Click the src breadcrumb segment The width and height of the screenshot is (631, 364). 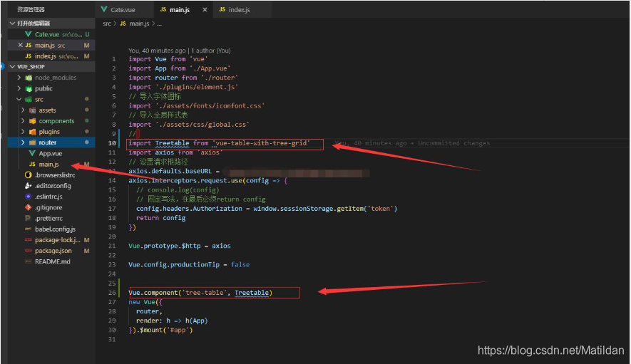click(107, 24)
